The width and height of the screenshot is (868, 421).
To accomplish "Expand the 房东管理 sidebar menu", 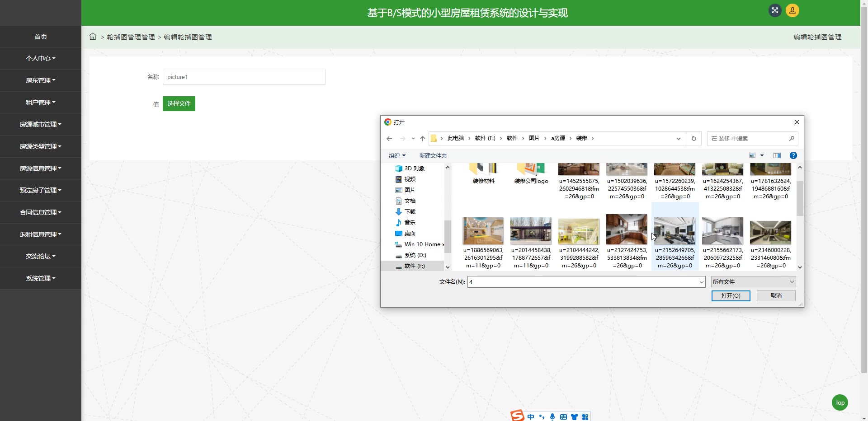I will tap(41, 80).
